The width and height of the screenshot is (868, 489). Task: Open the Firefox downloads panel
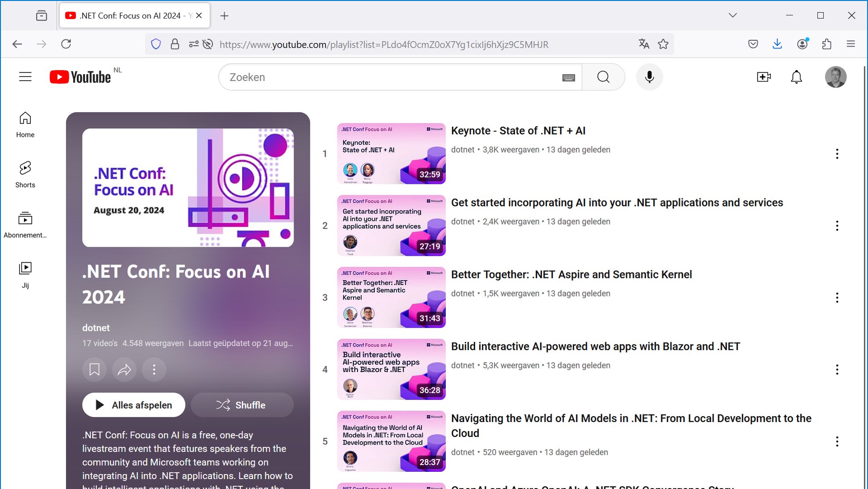pyautogui.click(x=777, y=44)
